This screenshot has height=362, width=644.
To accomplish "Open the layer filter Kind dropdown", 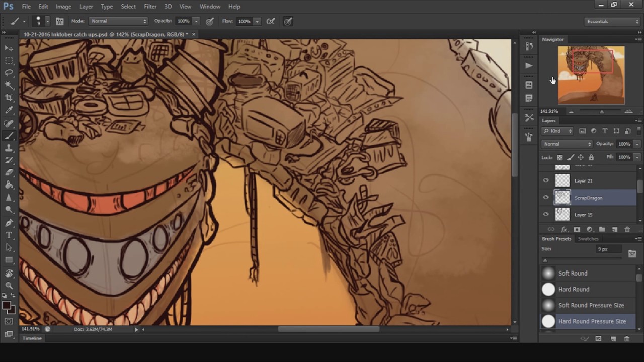I will pos(557,131).
